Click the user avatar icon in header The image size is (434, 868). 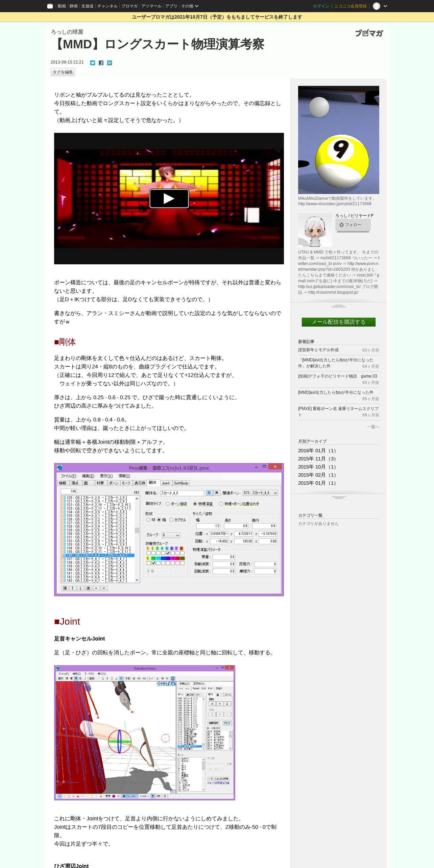(376, 6)
